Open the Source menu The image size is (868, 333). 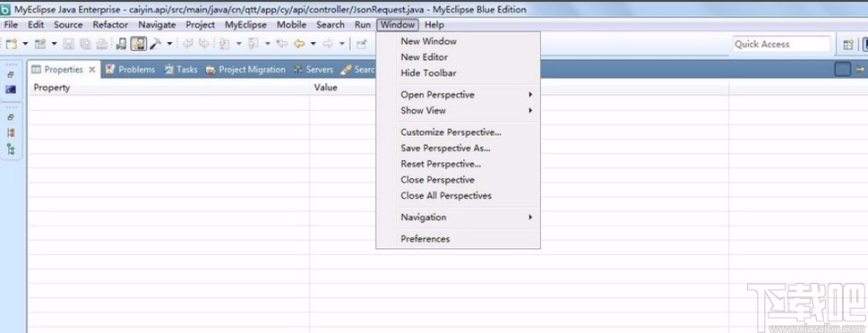click(x=68, y=24)
